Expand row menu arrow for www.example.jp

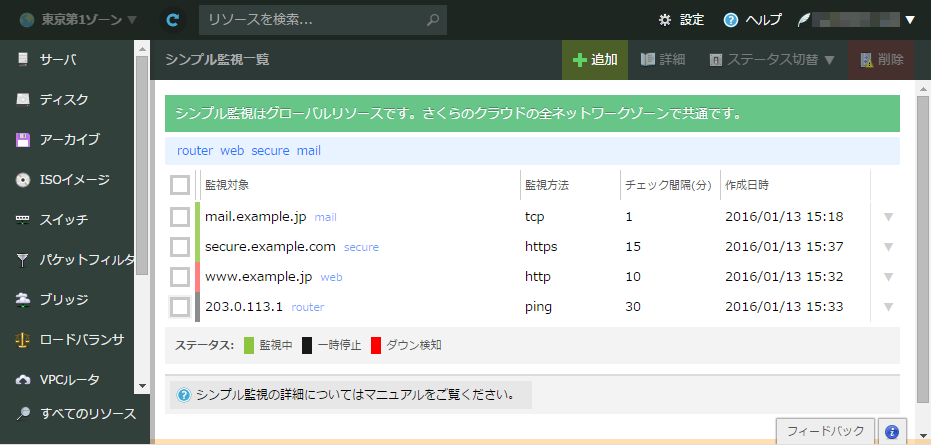[x=888, y=277]
